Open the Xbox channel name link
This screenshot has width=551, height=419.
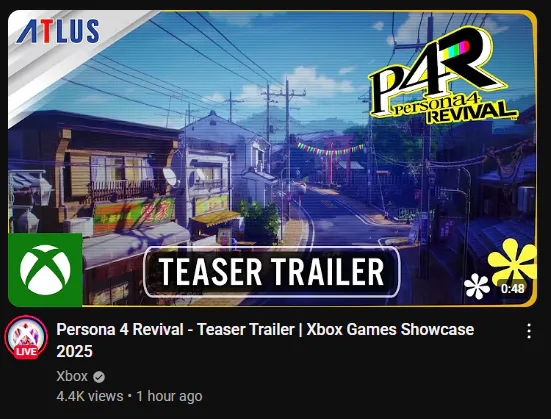click(72, 376)
